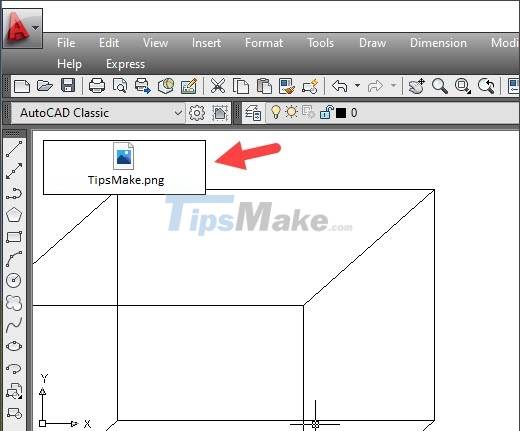Redo the last undone action

[375, 86]
